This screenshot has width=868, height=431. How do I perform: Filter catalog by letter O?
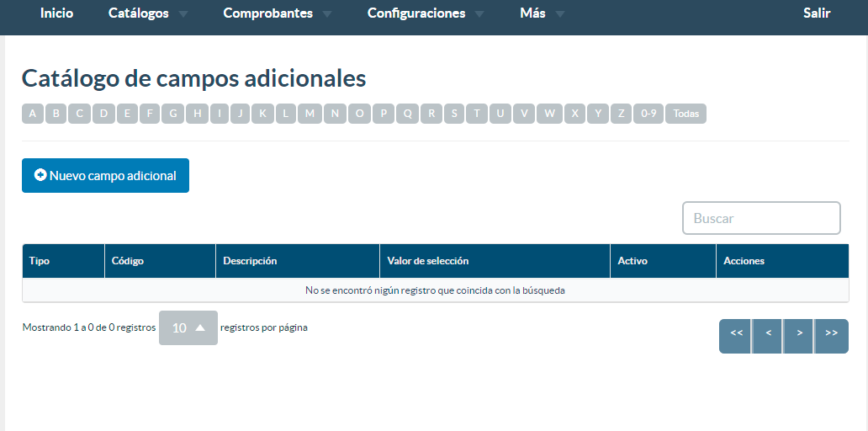(359, 114)
